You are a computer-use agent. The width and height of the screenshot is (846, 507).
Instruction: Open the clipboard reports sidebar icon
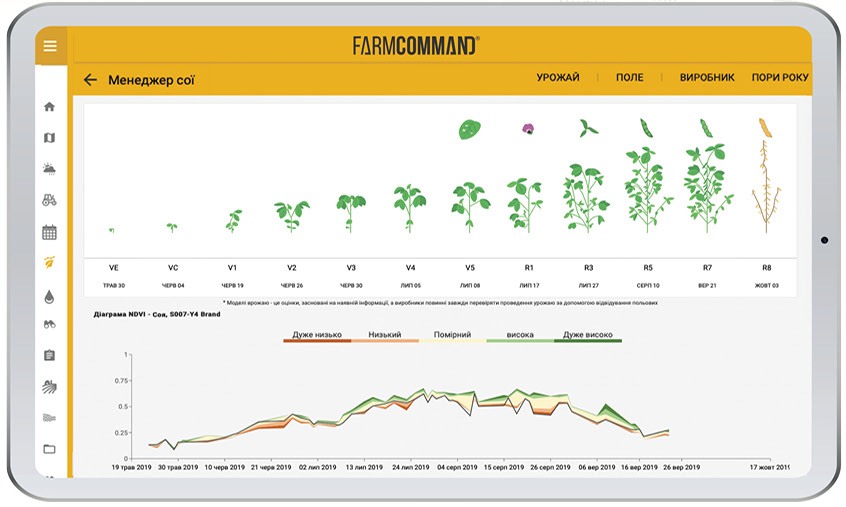pyautogui.click(x=50, y=355)
